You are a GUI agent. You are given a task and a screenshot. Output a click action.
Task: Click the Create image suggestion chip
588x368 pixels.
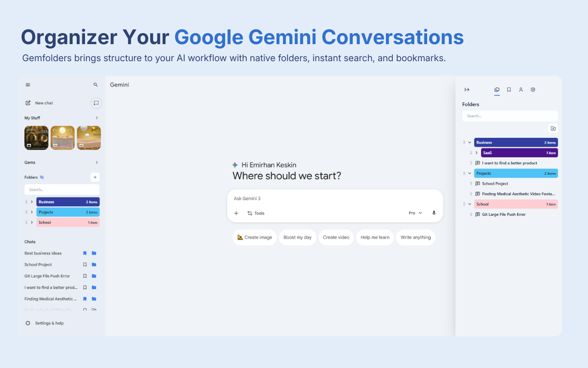254,237
